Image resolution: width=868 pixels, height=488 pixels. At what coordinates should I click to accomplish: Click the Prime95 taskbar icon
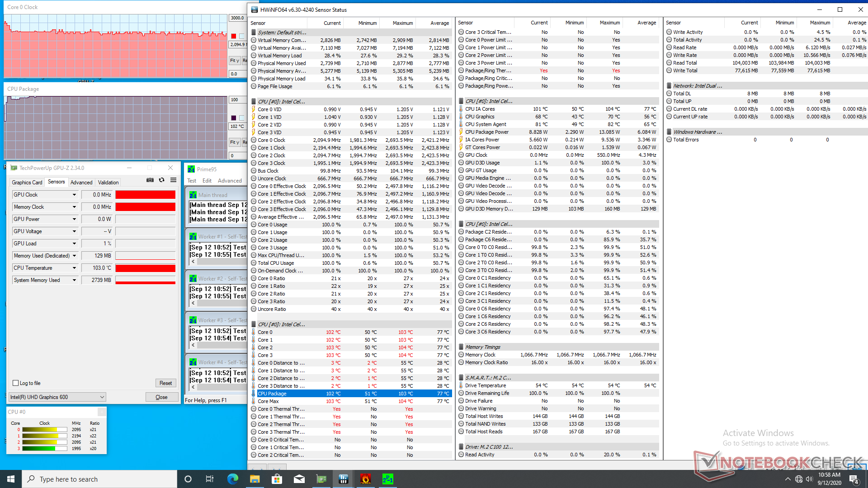pyautogui.click(x=387, y=479)
